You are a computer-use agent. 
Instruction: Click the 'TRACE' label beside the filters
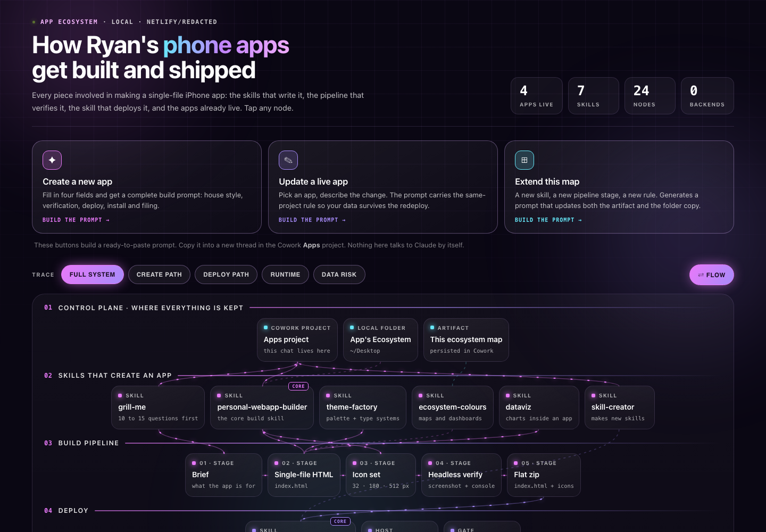point(43,275)
